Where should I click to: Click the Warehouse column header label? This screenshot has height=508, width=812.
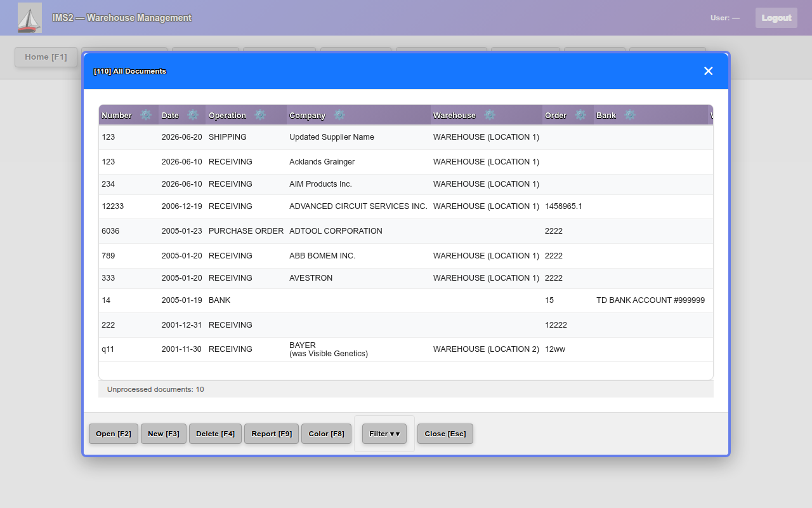click(454, 116)
